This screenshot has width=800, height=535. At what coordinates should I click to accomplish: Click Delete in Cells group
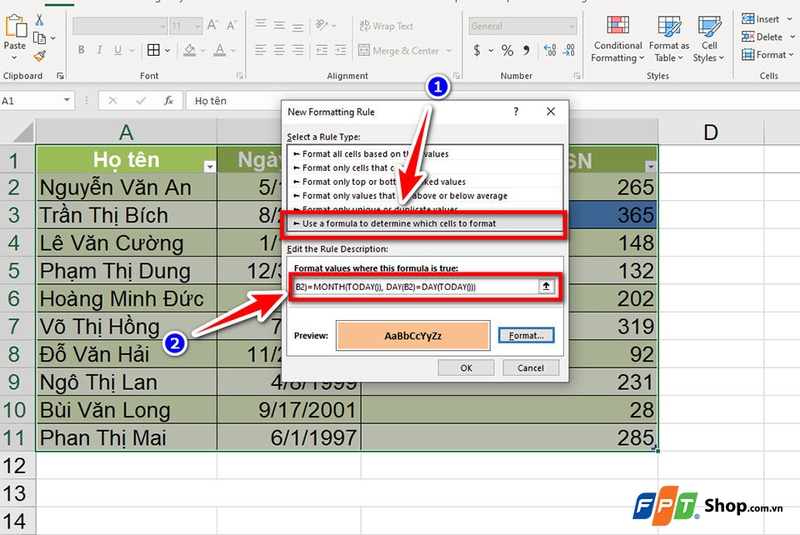pyautogui.click(x=762, y=37)
